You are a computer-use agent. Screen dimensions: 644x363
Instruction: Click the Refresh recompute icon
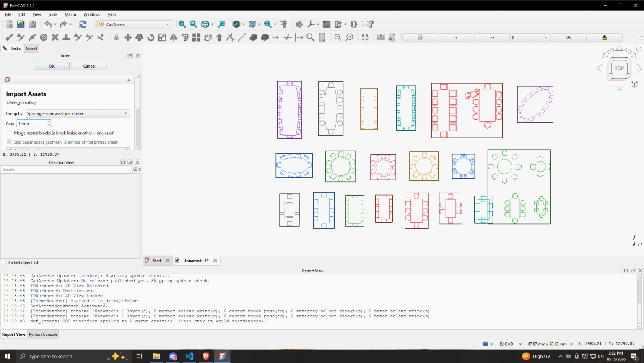pos(83,24)
